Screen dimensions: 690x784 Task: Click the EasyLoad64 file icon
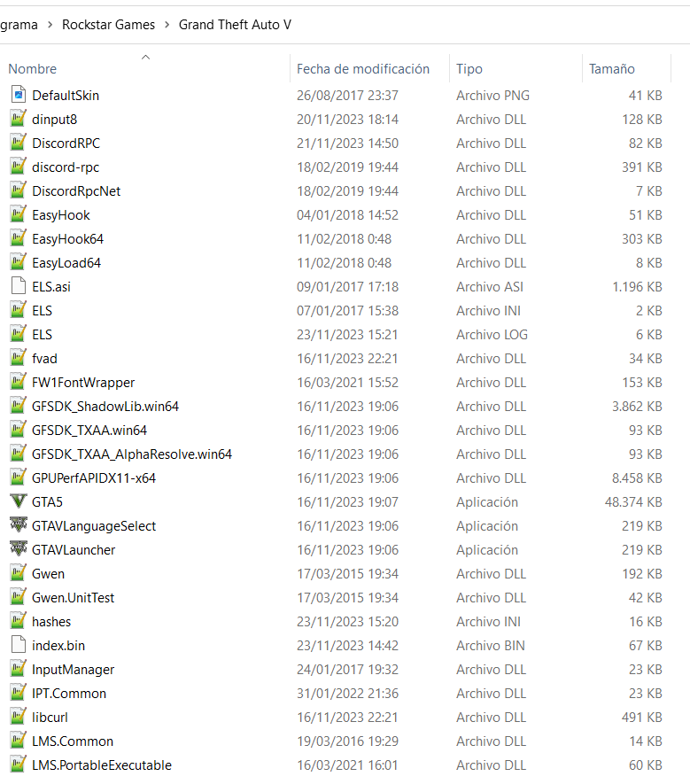tap(19, 262)
